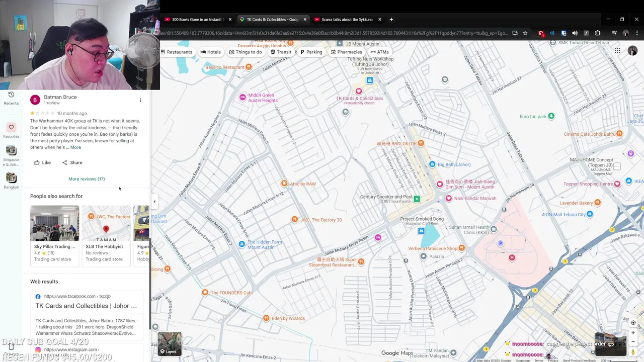Image resolution: width=644 pixels, height=362 pixels.
Task: Select the Midori Green Austin Heights pin
Action: pyautogui.click(x=243, y=97)
